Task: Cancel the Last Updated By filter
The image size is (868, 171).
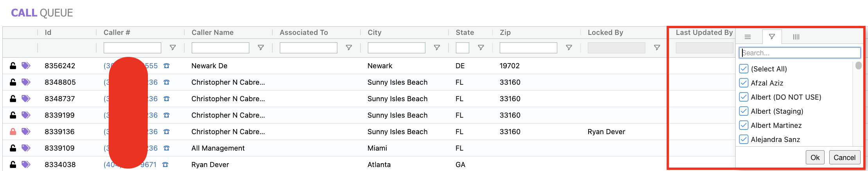Action: coord(844,158)
